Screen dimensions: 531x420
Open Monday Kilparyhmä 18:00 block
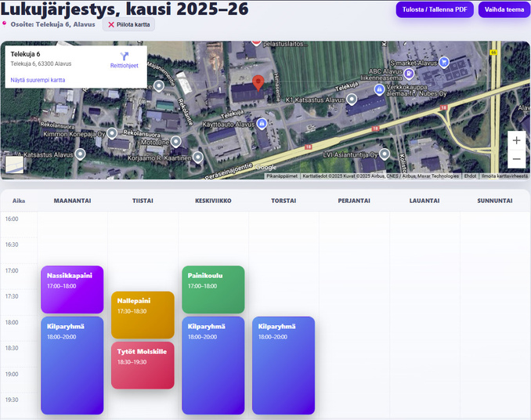(72, 365)
